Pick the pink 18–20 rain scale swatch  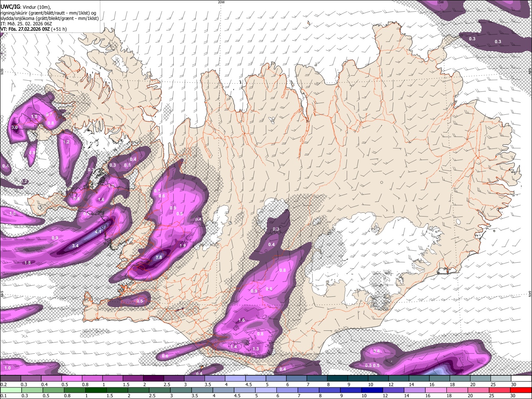(x=456, y=390)
